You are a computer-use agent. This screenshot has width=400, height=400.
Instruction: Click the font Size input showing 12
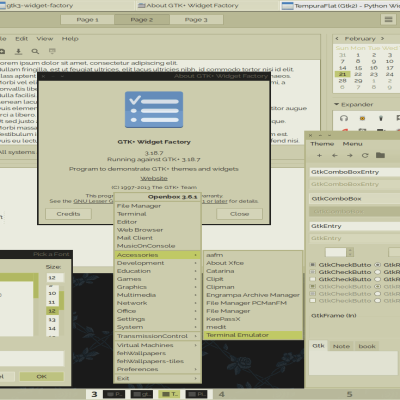coord(55,278)
